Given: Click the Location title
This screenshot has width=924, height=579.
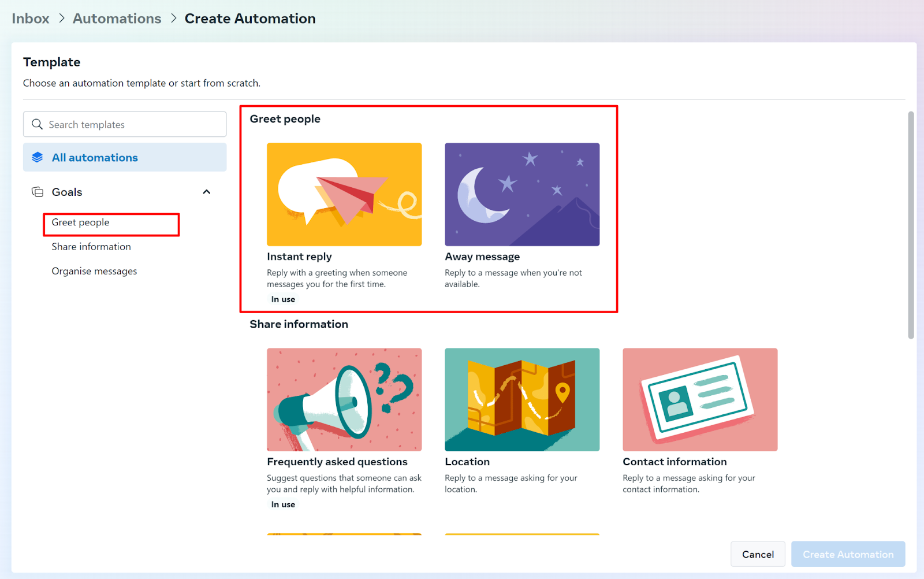Looking at the screenshot, I should (467, 462).
